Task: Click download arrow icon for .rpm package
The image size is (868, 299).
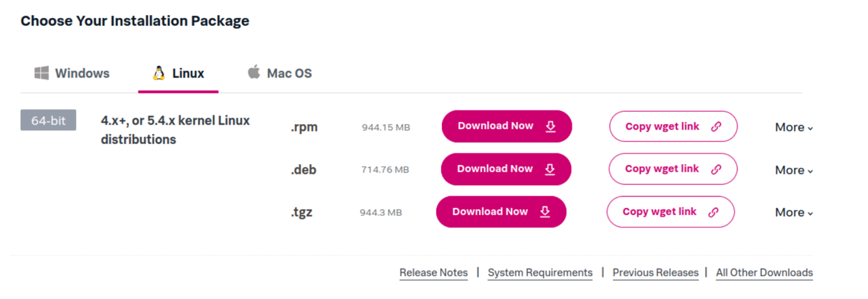Action: pyautogui.click(x=550, y=126)
